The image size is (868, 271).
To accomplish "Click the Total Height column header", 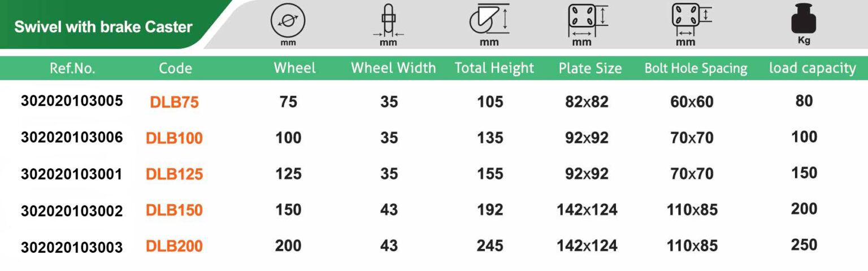I will pyautogui.click(x=494, y=68).
